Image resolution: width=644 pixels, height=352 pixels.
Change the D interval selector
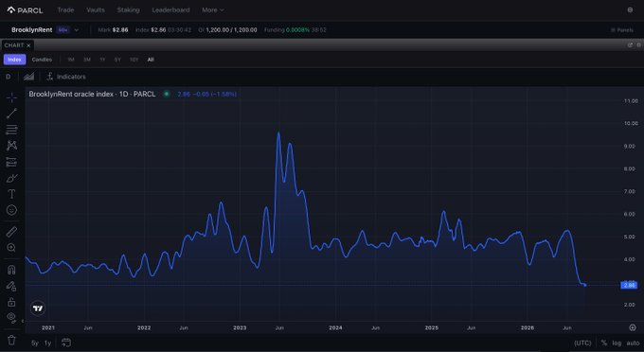click(x=9, y=77)
